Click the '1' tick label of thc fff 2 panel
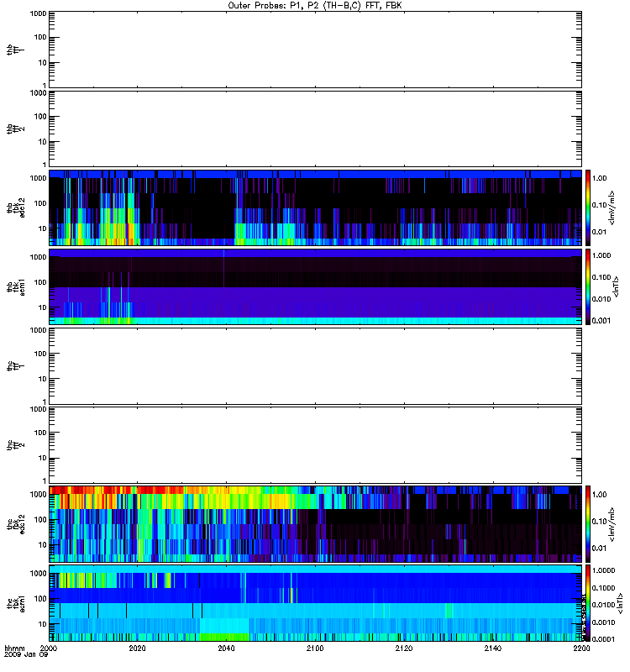This screenshot has width=630, height=672. 45,480
